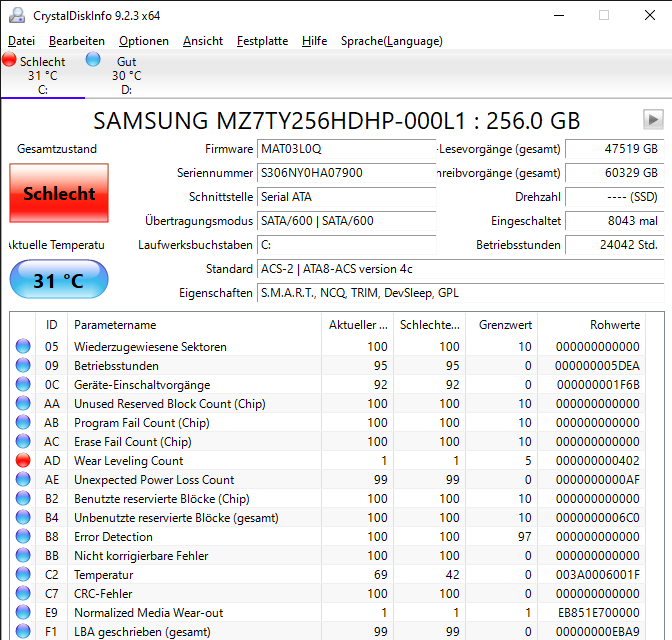Click the Drehzahl value ---- (SSD)
Viewport: 672px width, 640px height.
pyautogui.click(x=615, y=197)
